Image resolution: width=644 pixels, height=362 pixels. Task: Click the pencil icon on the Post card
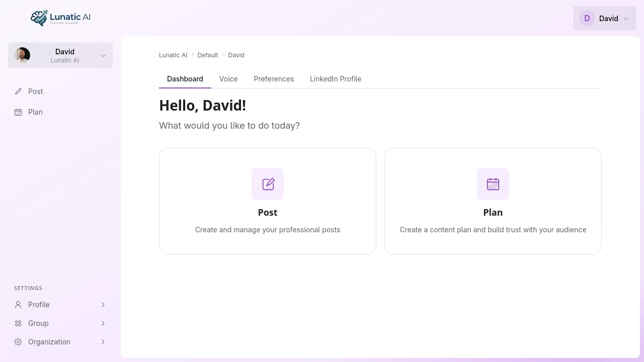[x=267, y=184]
